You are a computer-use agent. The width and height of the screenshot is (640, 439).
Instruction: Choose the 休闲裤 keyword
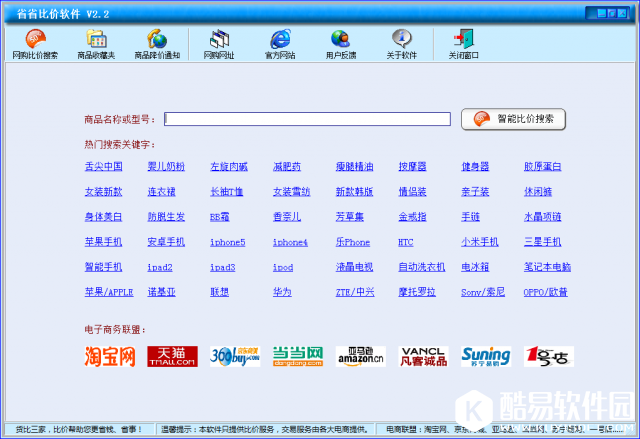click(x=538, y=192)
